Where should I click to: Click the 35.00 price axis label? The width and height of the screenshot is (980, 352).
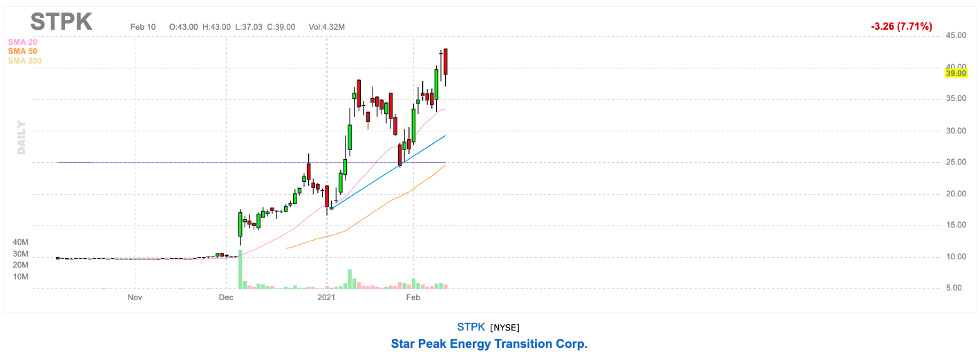(x=957, y=99)
